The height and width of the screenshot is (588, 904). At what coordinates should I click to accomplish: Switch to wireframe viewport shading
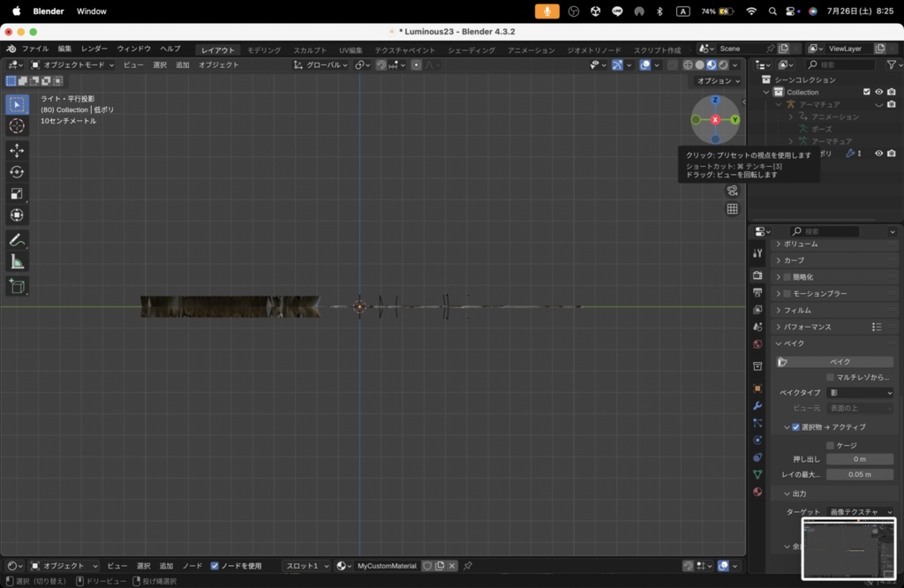point(688,65)
